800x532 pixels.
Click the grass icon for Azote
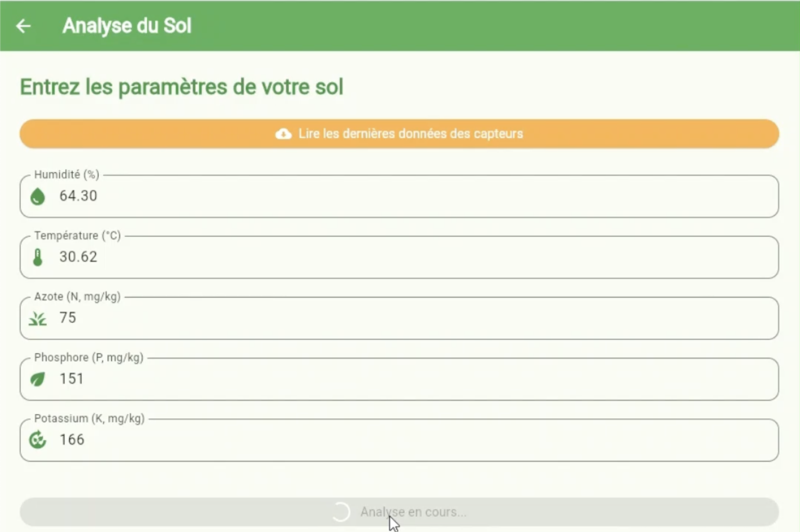38,318
